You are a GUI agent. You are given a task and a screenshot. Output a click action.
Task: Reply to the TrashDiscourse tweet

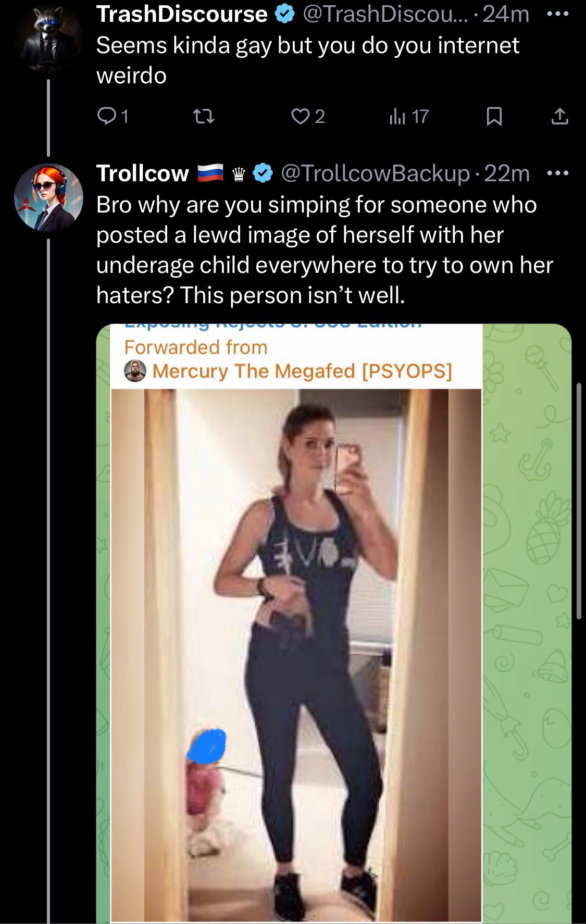[x=113, y=116]
